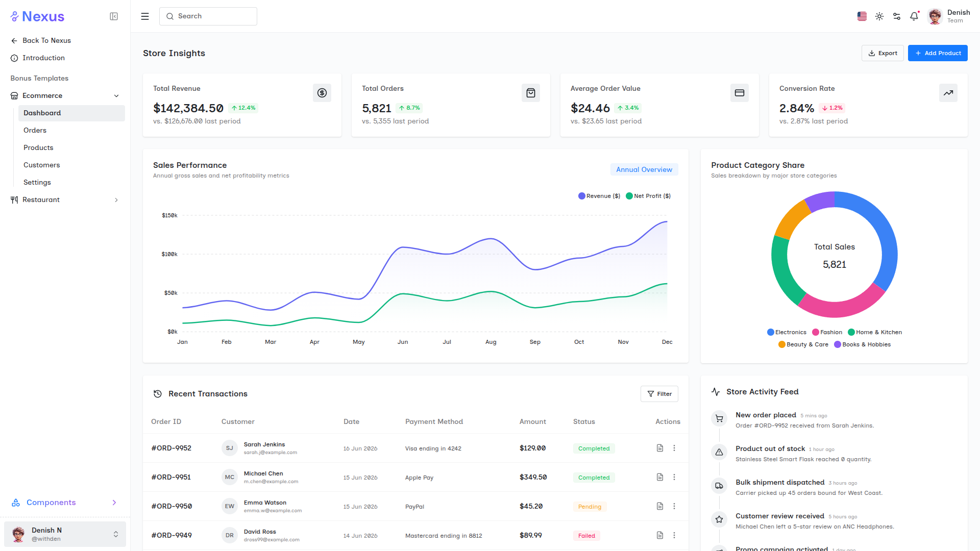
Task: Click the new order cart icon
Action: (x=719, y=419)
